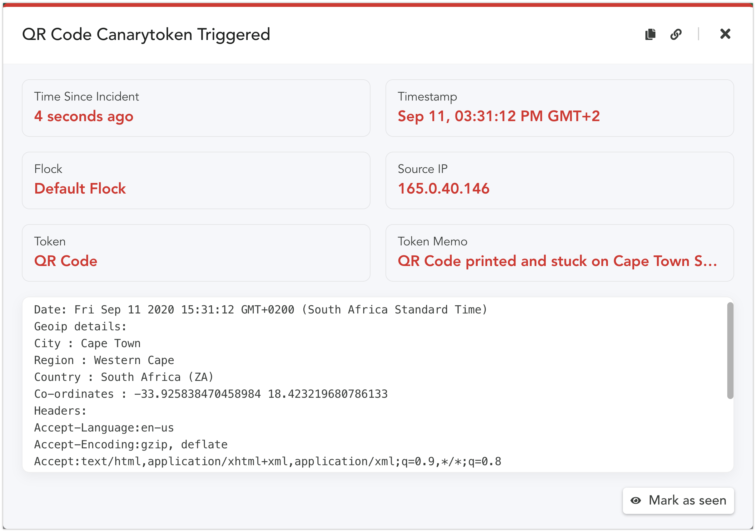This screenshot has height=532, width=756.
Task: Click the City : Cape Town line
Action: (x=87, y=343)
